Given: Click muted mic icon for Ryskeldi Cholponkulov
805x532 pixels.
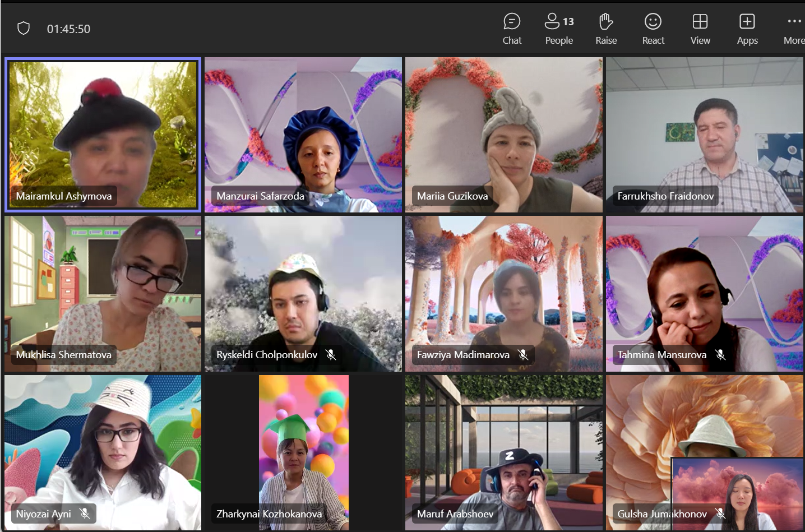Looking at the screenshot, I should (x=331, y=355).
